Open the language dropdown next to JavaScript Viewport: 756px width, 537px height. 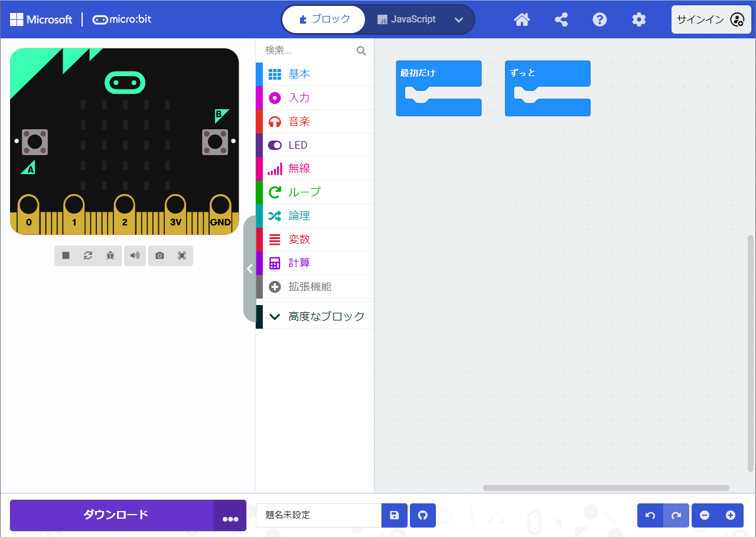point(459,19)
